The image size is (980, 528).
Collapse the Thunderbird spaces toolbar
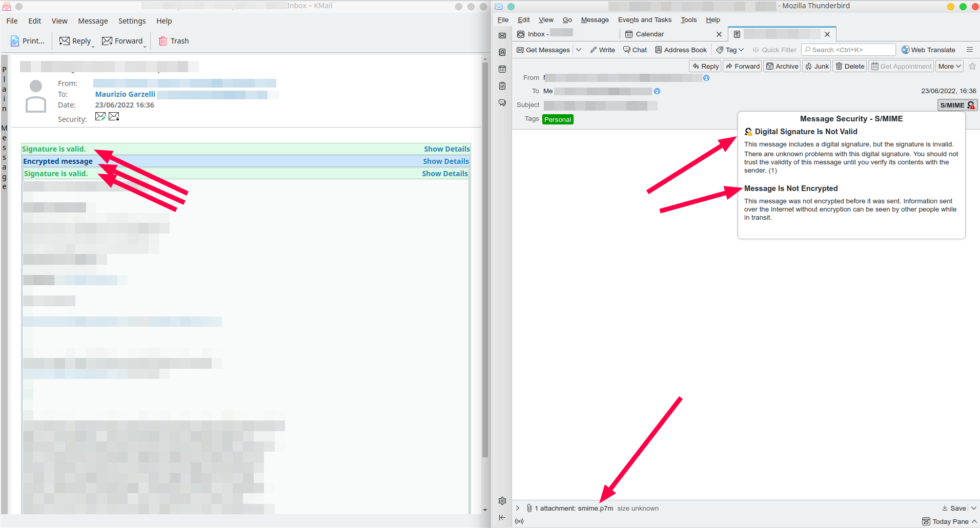(502, 518)
